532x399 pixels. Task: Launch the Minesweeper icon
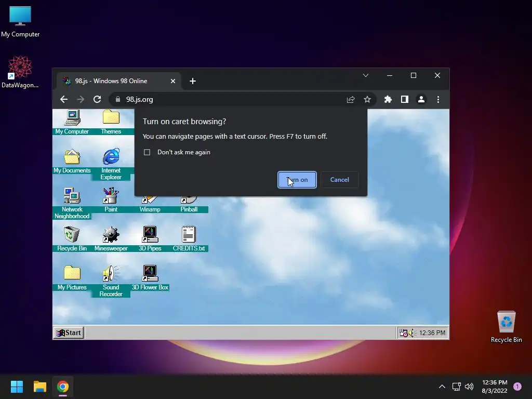(x=111, y=235)
